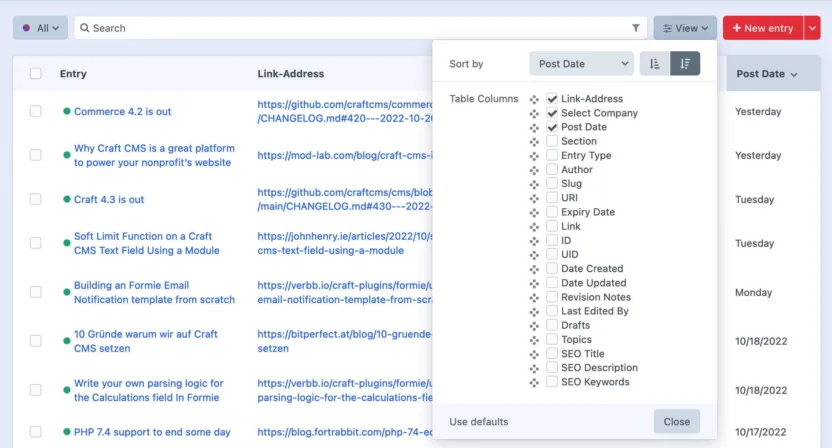Select descending sort order icon
The width and height of the screenshot is (832, 448).
[x=685, y=64]
